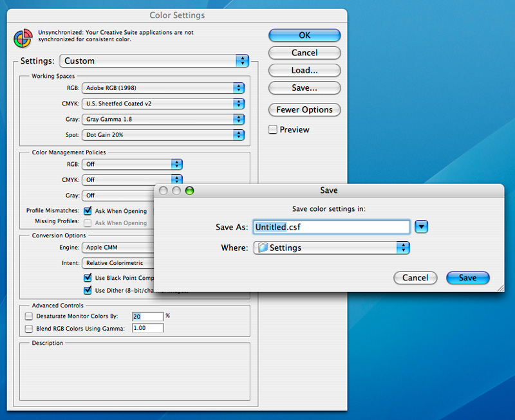Click Cancel in Color Settings dialog
Screen dimensions: 515x420
click(304, 53)
